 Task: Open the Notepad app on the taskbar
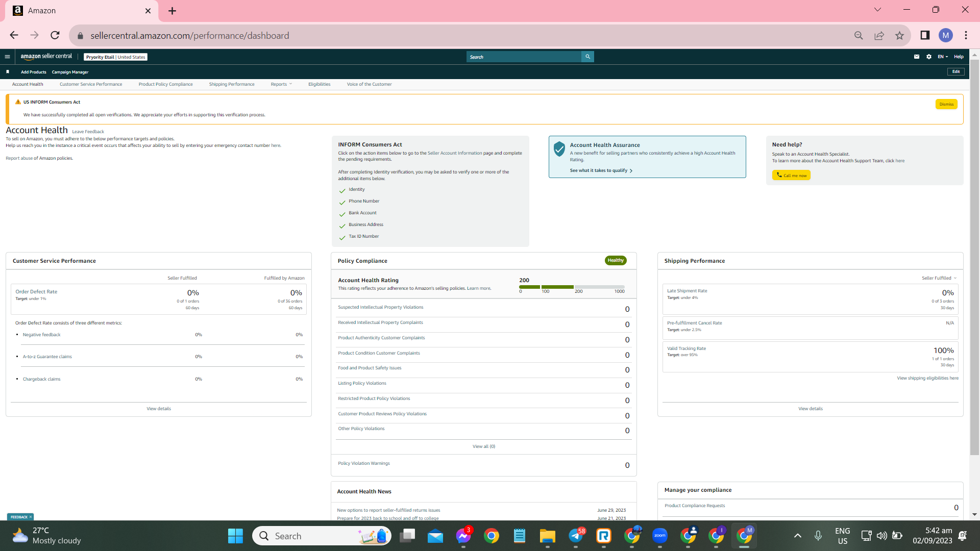coord(520,536)
